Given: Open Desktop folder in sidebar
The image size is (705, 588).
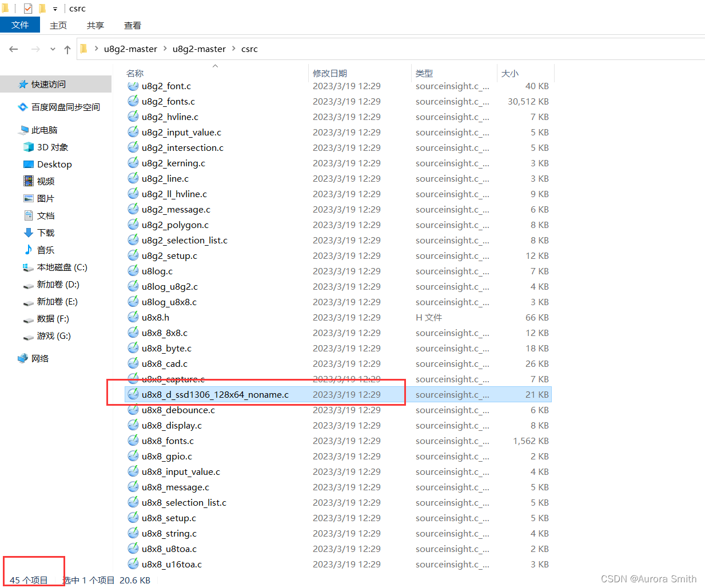Looking at the screenshot, I should pyautogui.click(x=48, y=164).
